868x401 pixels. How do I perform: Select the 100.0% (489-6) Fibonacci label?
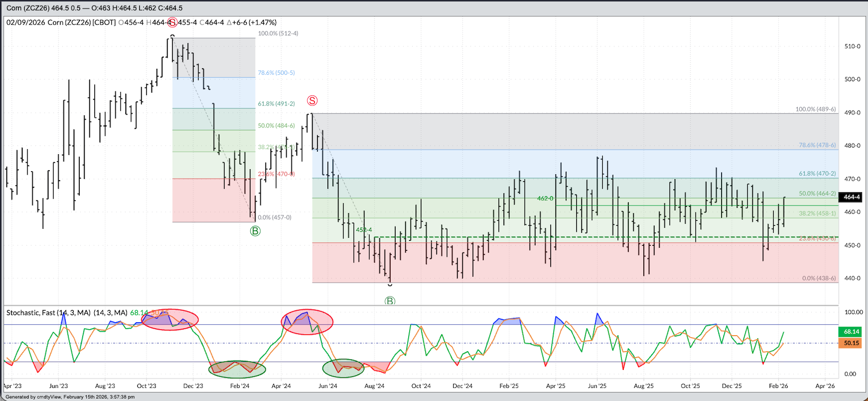pyautogui.click(x=815, y=109)
